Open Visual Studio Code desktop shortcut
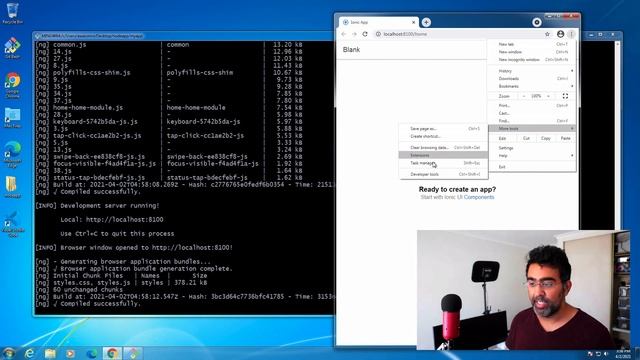This screenshot has width=640, height=360. point(12,224)
